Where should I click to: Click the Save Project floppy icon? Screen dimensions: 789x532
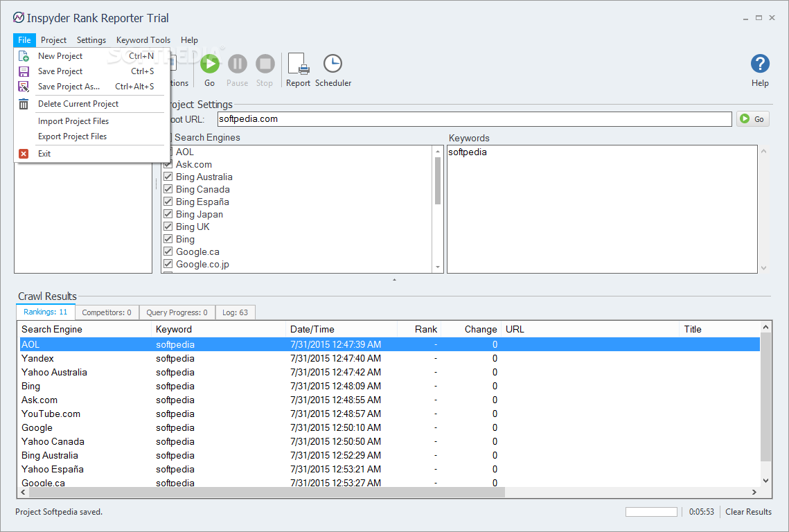point(24,71)
